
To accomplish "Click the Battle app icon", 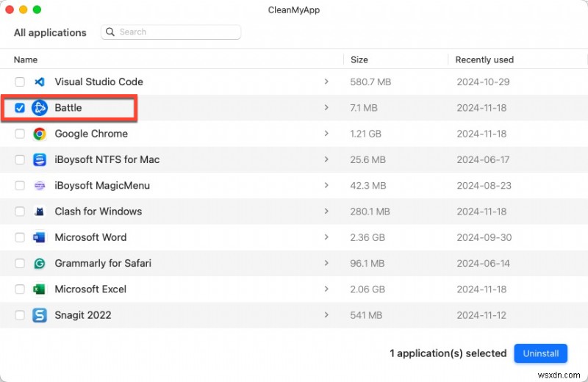I will point(40,108).
